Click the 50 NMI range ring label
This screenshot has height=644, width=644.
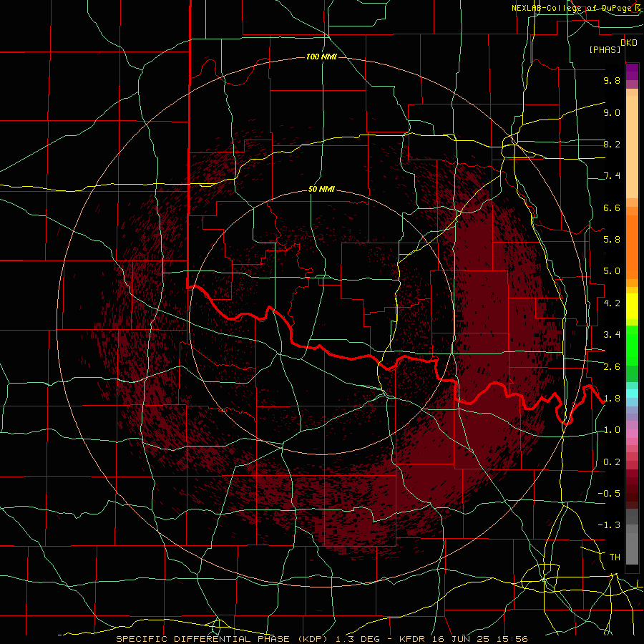coord(321,189)
